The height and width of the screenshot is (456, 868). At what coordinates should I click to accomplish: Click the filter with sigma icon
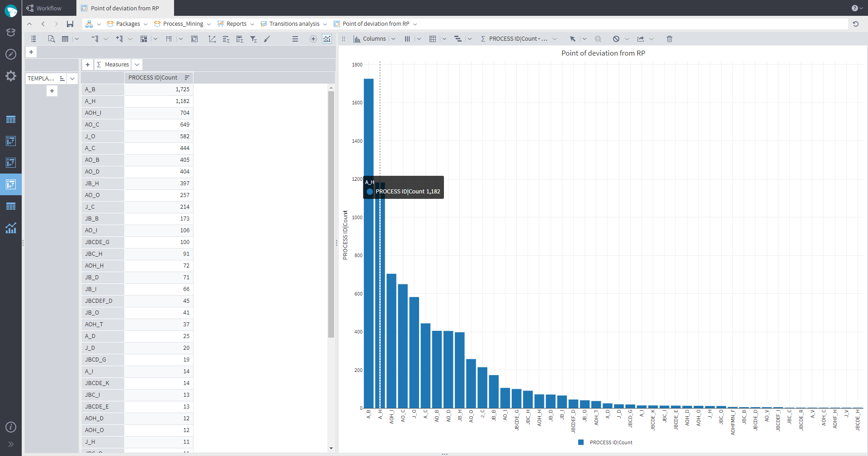pyautogui.click(x=254, y=39)
